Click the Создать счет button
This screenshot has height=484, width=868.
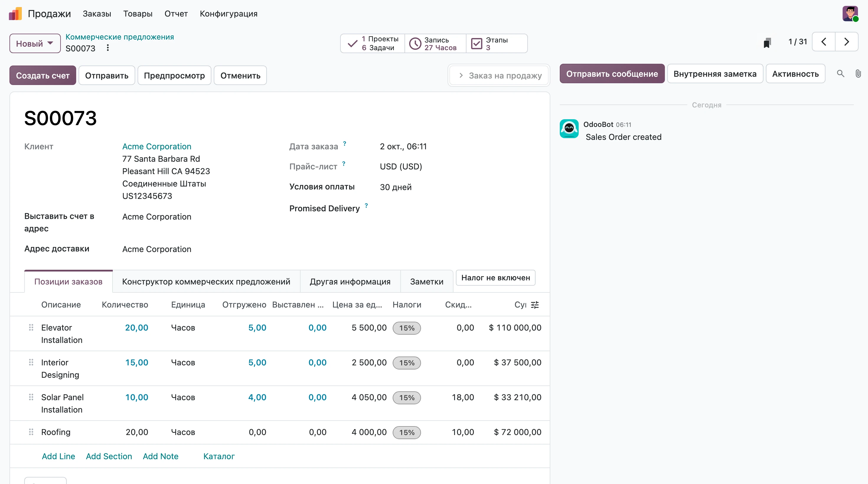click(x=43, y=76)
